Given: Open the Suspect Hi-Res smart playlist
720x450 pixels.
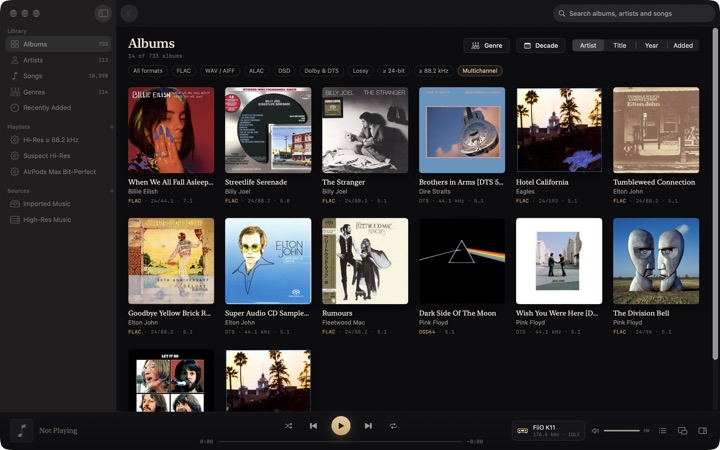Looking at the screenshot, I should 58,156.
